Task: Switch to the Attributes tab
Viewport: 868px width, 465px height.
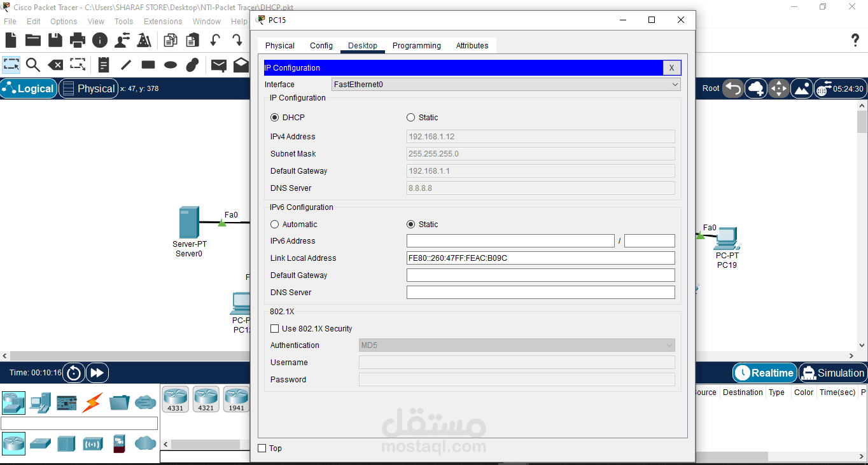Action: coord(472,46)
